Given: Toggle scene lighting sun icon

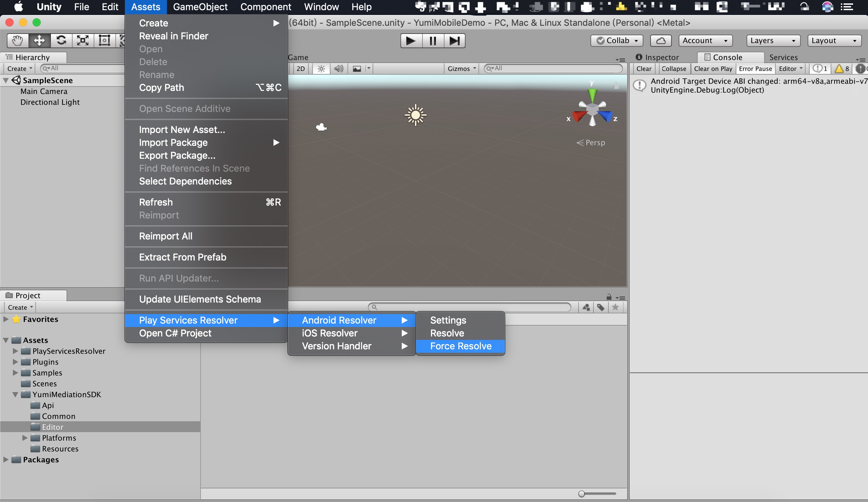Looking at the screenshot, I should pos(321,69).
